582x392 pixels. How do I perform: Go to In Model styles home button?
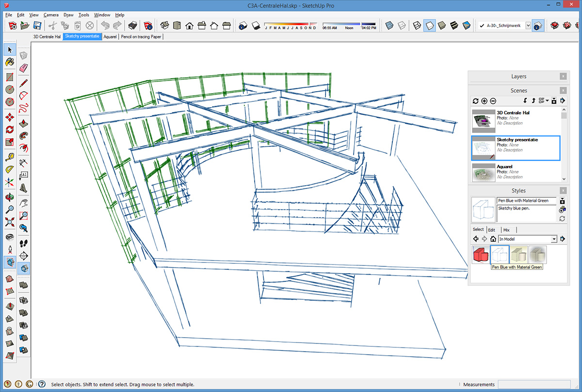[493, 239]
